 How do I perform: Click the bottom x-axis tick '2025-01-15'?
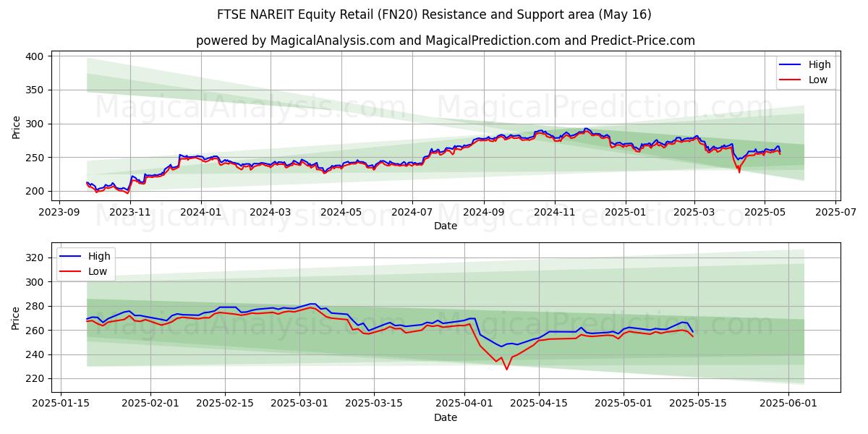pyautogui.click(x=60, y=404)
